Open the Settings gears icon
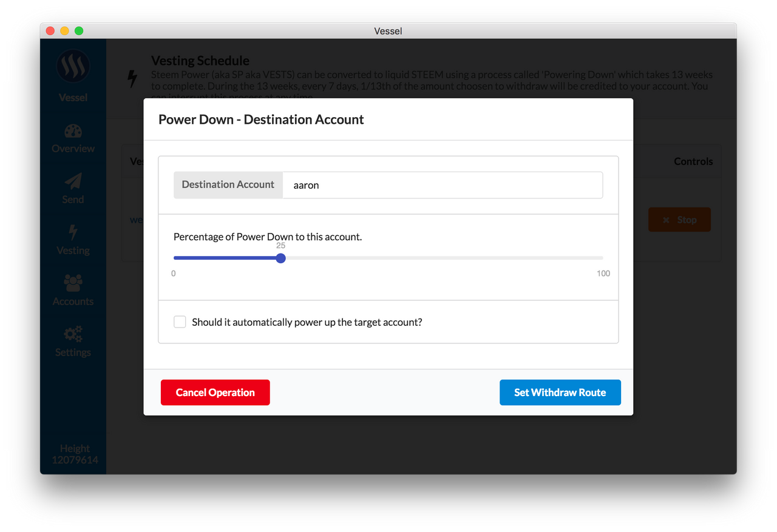This screenshot has height=532, width=777. 73,334
